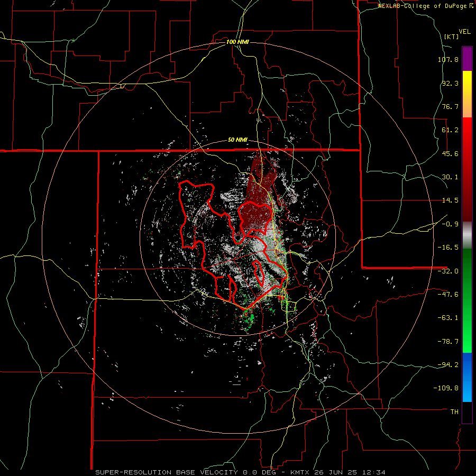Click the 61.2 velocity scale value
Viewport: 476px width, 476px height.
click(x=450, y=130)
